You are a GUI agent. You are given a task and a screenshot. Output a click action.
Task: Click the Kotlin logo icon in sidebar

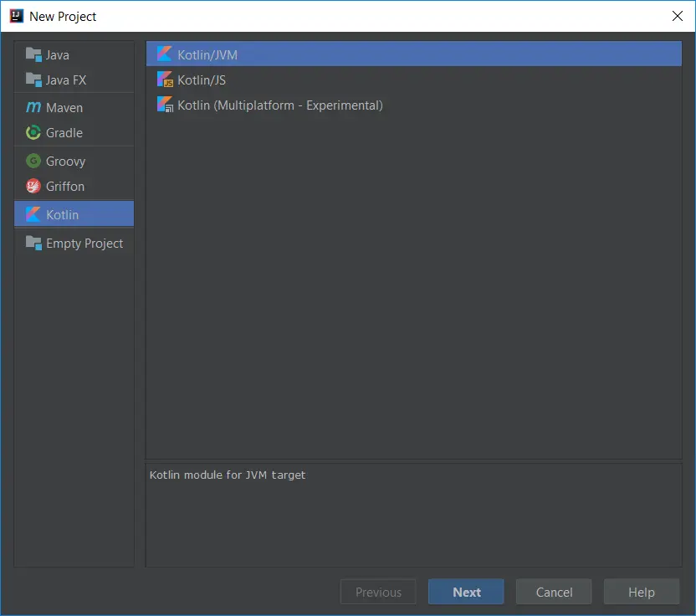pos(33,214)
